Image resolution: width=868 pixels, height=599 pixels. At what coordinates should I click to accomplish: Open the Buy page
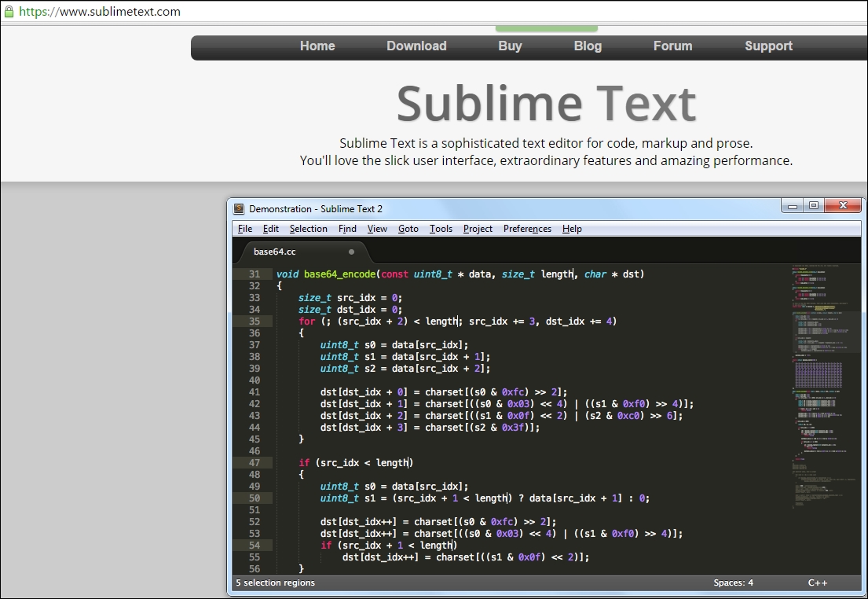(510, 46)
